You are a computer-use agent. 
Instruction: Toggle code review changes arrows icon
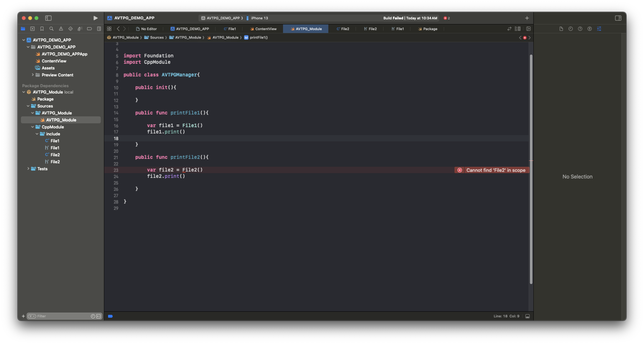(x=509, y=29)
